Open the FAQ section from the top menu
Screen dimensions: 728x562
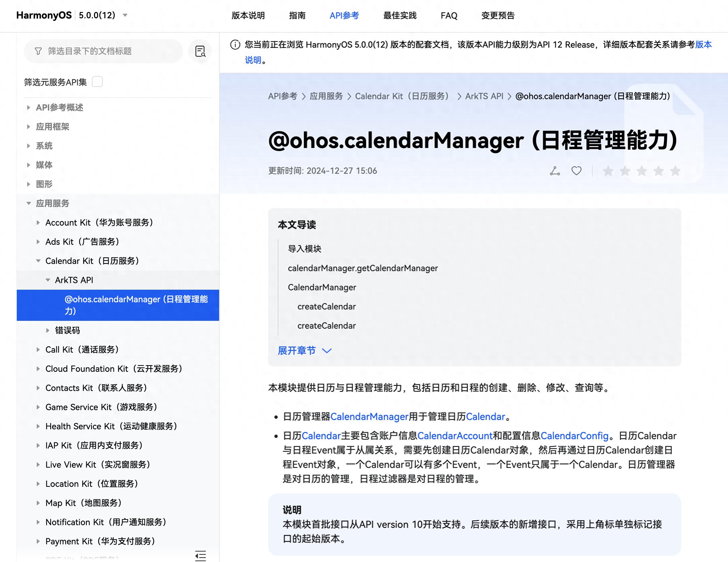(449, 15)
